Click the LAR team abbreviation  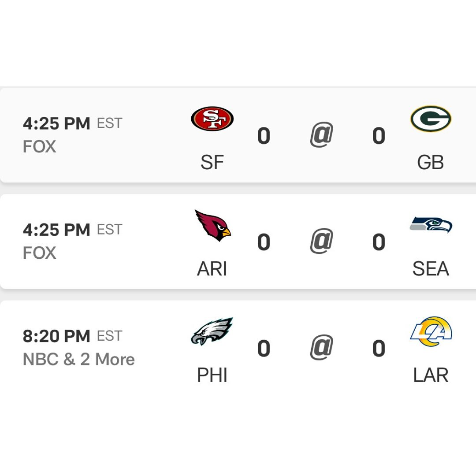tap(431, 375)
